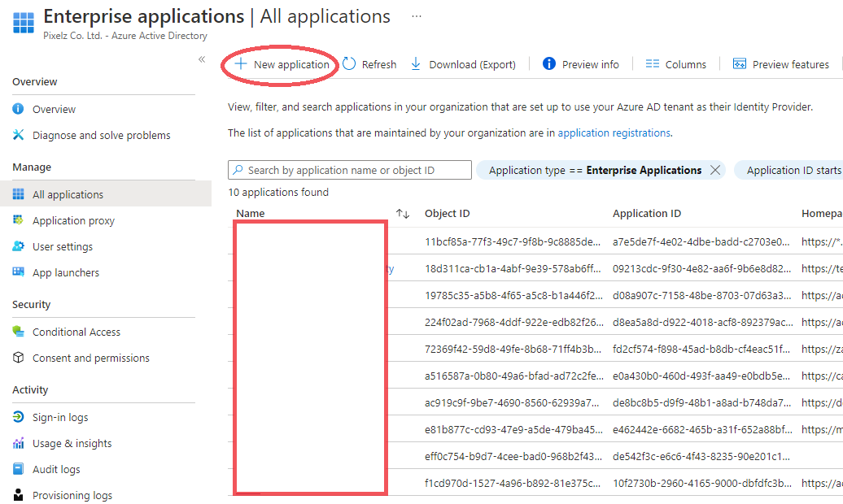Remove the Enterprise Applications type filter
Image resolution: width=843 pixels, height=504 pixels.
click(x=715, y=170)
